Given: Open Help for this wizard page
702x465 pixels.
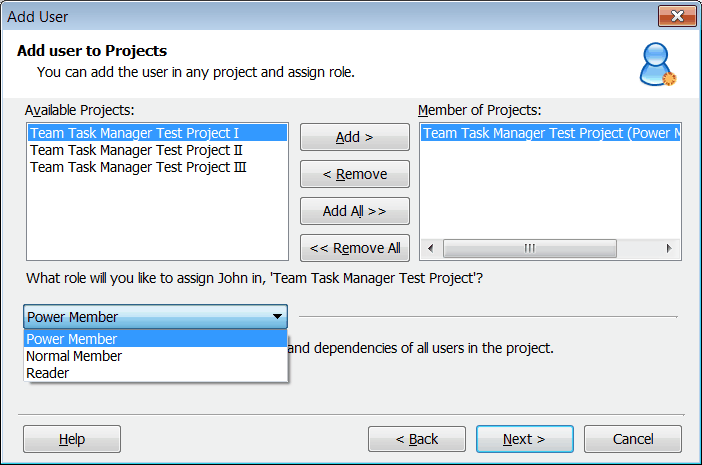Looking at the screenshot, I should (x=72, y=439).
